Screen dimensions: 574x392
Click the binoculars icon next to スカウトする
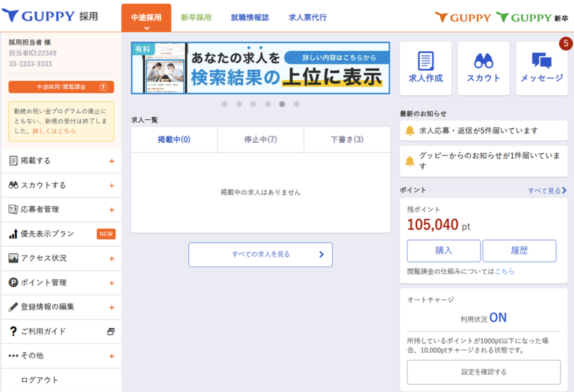click(13, 185)
